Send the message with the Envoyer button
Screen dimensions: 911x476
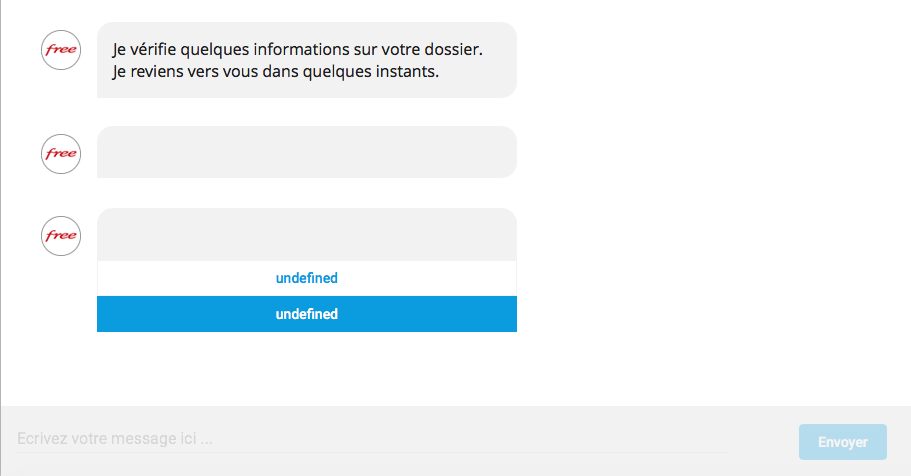(x=842, y=442)
